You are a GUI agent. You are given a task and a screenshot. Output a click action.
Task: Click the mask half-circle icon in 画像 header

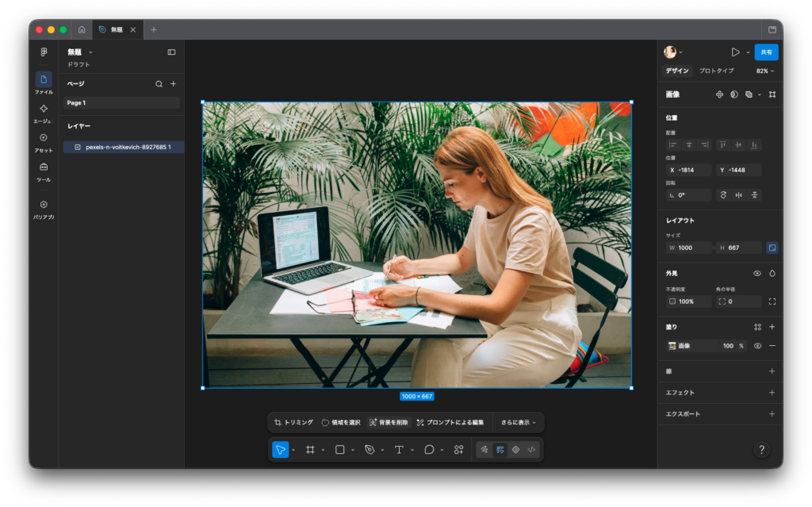[733, 94]
